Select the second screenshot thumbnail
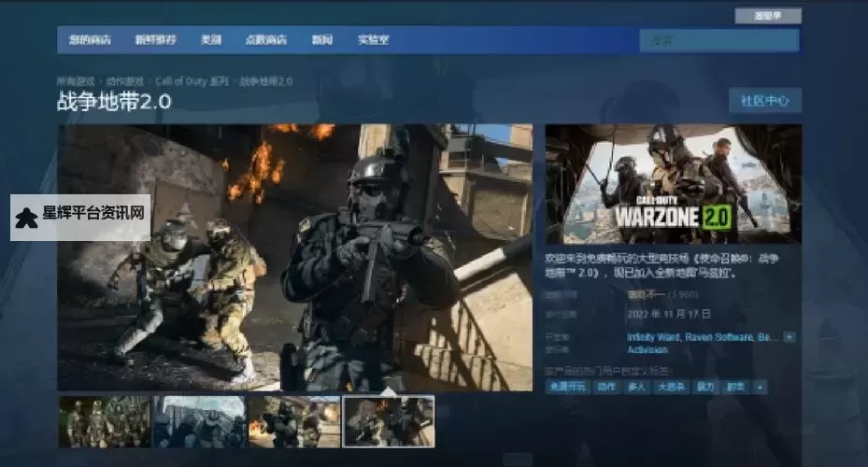 pyautogui.click(x=200, y=421)
